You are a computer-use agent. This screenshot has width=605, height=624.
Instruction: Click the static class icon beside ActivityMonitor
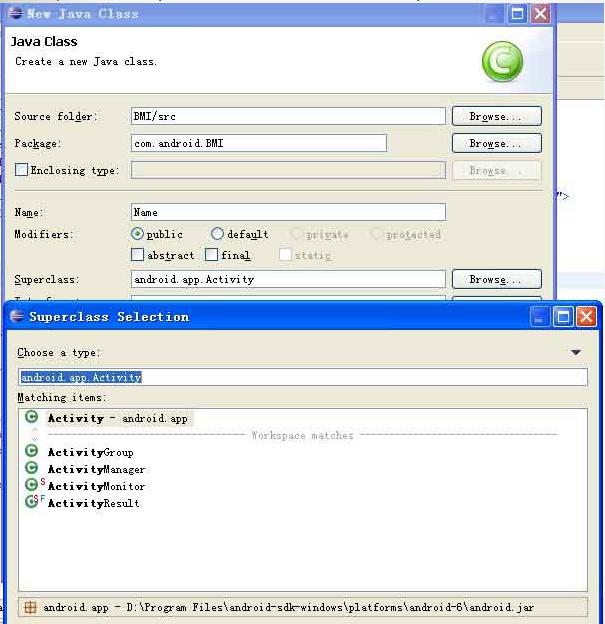(x=33, y=485)
